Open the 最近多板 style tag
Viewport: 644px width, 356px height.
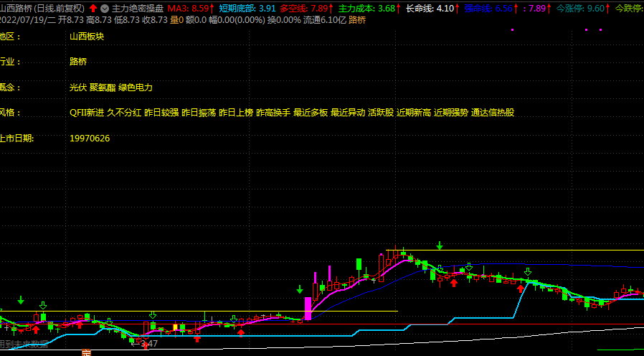pyautogui.click(x=311, y=113)
